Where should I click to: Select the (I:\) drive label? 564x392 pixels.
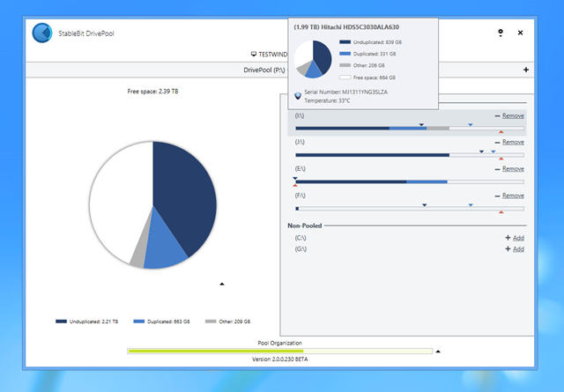(300, 115)
